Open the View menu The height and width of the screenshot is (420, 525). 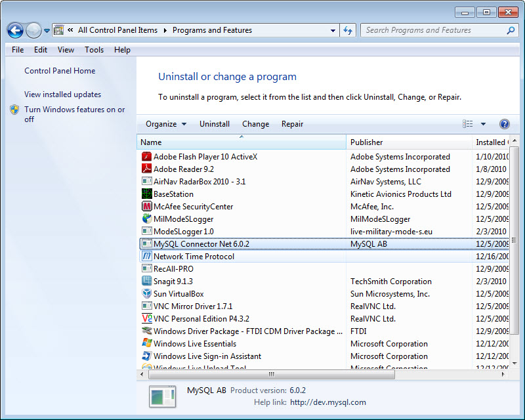tap(66, 50)
